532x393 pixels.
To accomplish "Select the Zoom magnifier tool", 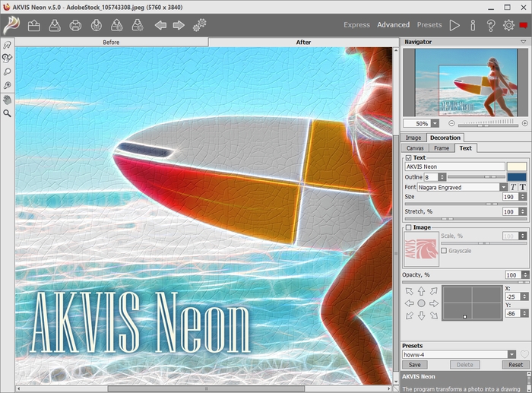I will pos(7,113).
